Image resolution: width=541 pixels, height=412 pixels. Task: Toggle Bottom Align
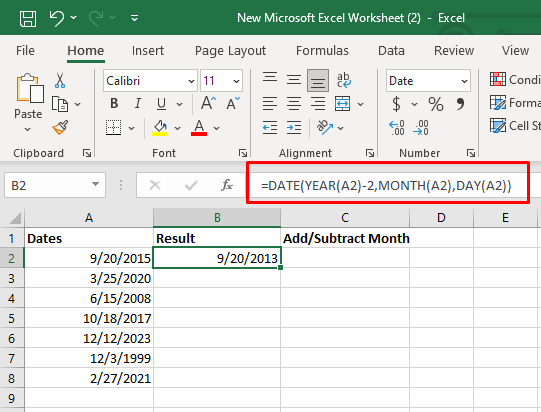tap(318, 80)
